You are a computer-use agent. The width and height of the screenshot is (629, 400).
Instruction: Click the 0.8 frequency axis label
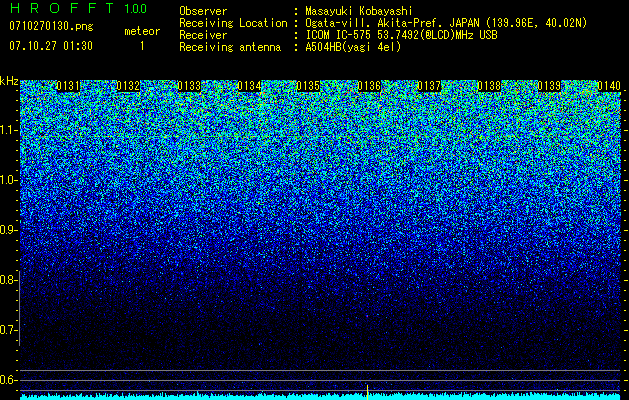(9, 280)
